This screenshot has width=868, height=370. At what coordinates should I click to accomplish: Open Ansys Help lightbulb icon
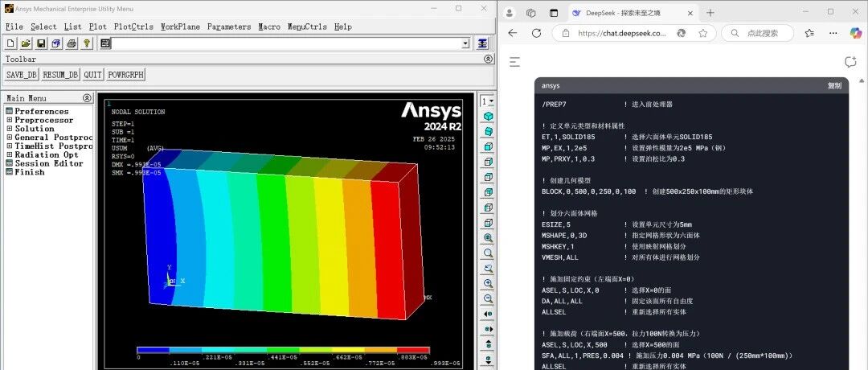(x=86, y=43)
